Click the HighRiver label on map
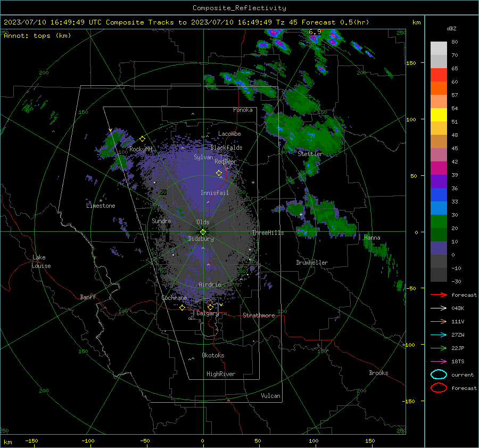Viewport: 479px width, 448px height. tap(221, 374)
